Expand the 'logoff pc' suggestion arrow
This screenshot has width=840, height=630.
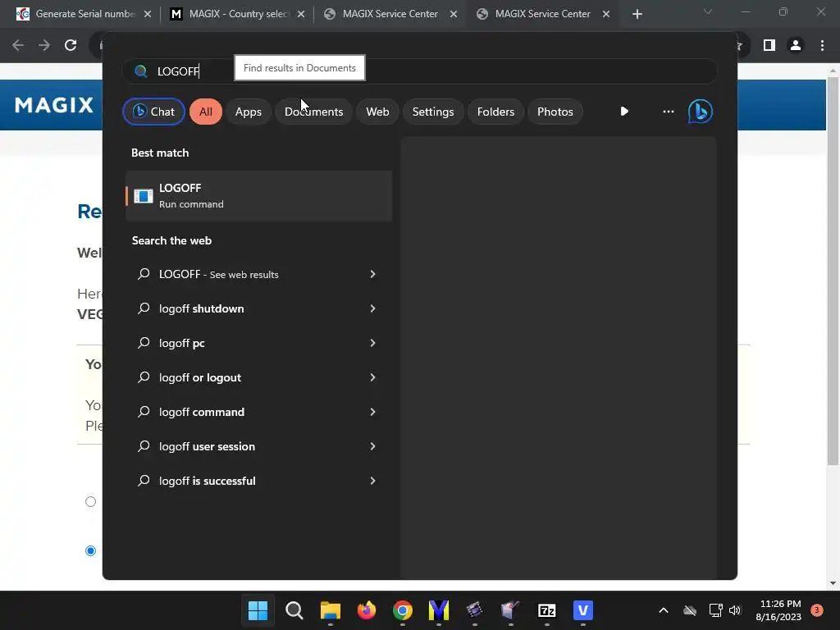[x=373, y=343]
